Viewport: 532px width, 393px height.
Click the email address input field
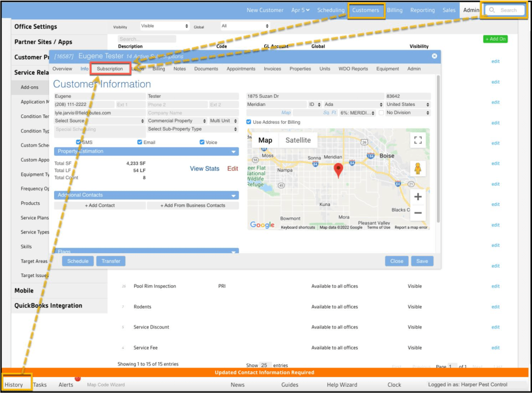tap(99, 113)
